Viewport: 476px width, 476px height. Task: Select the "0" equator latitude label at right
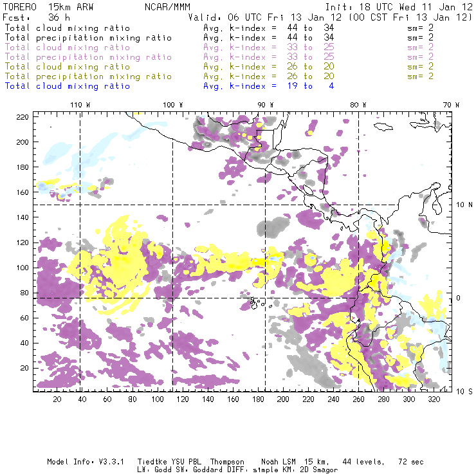pyautogui.click(x=459, y=298)
